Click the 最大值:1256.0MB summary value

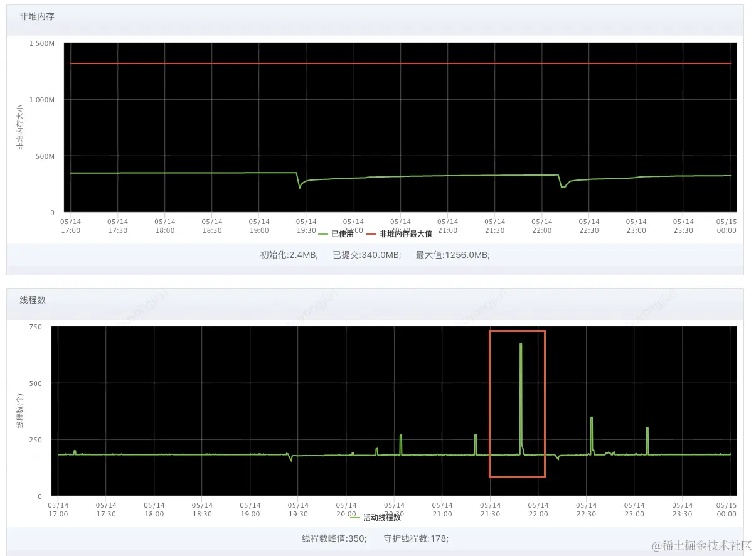(x=453, y=255)
